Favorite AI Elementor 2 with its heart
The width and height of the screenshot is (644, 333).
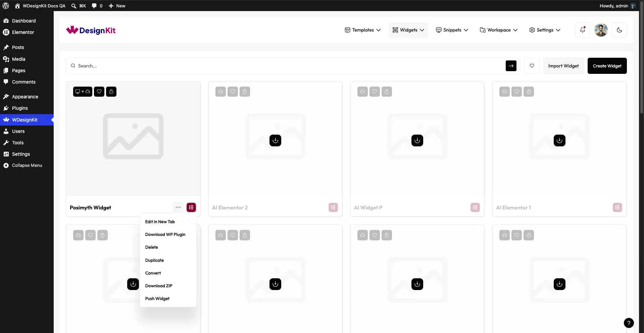point(233,92)
